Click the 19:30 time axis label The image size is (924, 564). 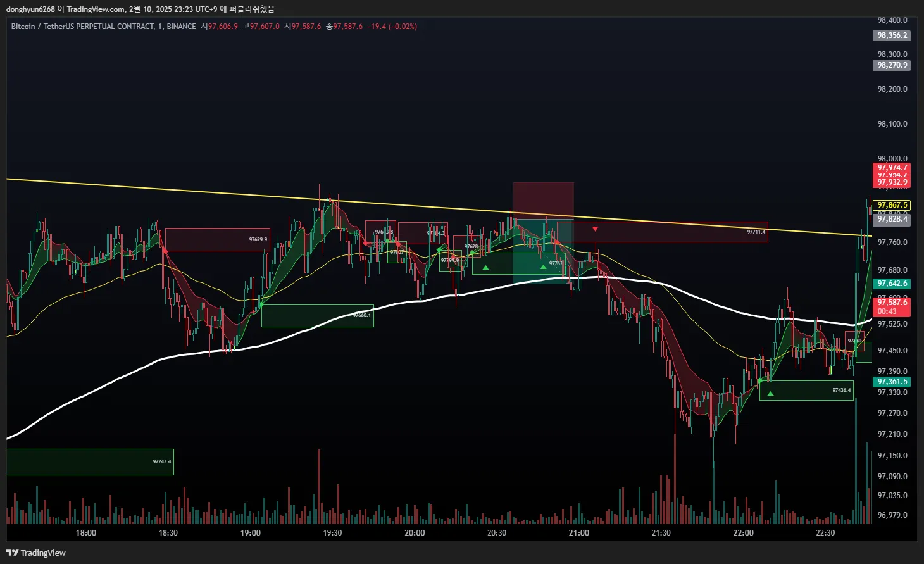pos(332,533)
